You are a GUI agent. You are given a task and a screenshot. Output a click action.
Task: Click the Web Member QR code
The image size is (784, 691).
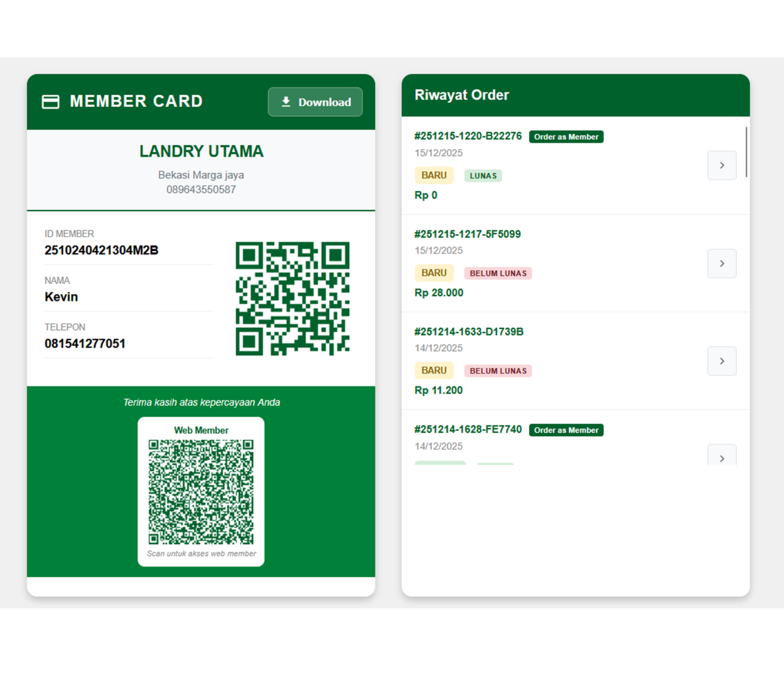[201, 492]
